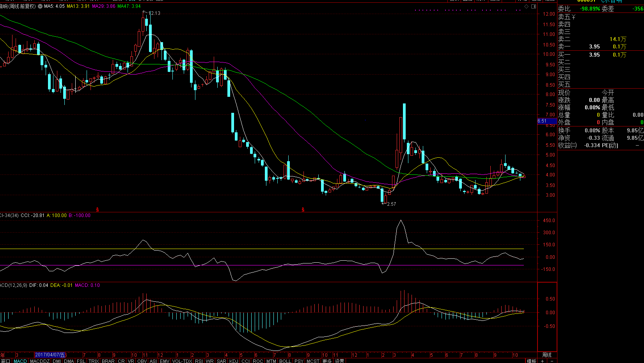Screen dimensions: 644x363
Task: Click the panel layout icon above the price axis
Action: (534, 6)
